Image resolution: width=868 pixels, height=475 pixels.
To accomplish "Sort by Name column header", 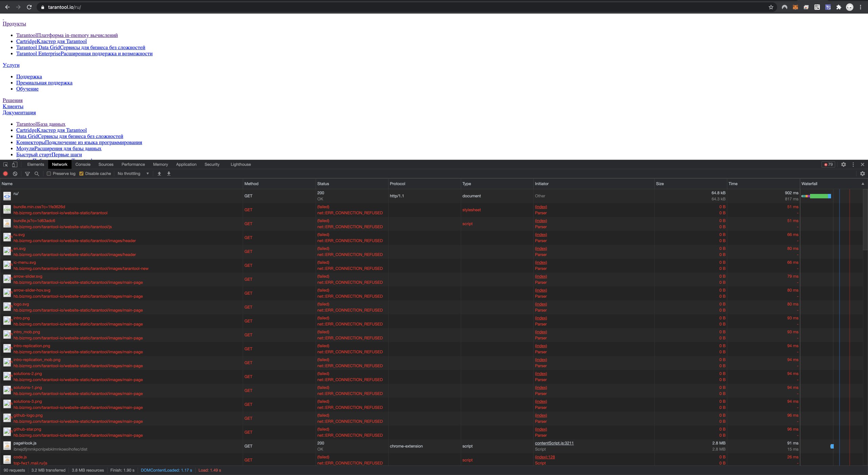I will [x=121, y=184].
